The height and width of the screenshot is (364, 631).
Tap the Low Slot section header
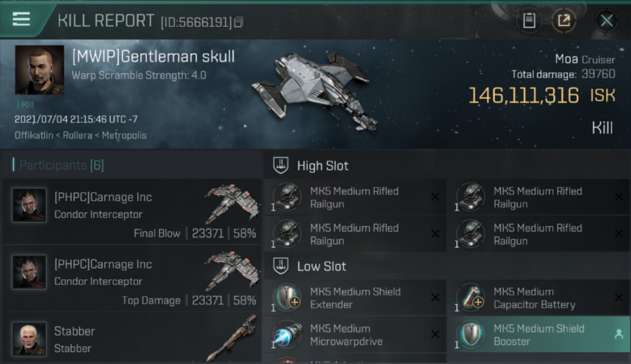coord(321,266)
